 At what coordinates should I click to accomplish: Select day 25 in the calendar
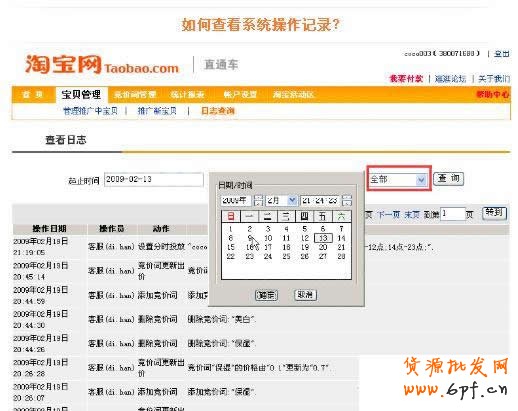(x=286, y=256)
